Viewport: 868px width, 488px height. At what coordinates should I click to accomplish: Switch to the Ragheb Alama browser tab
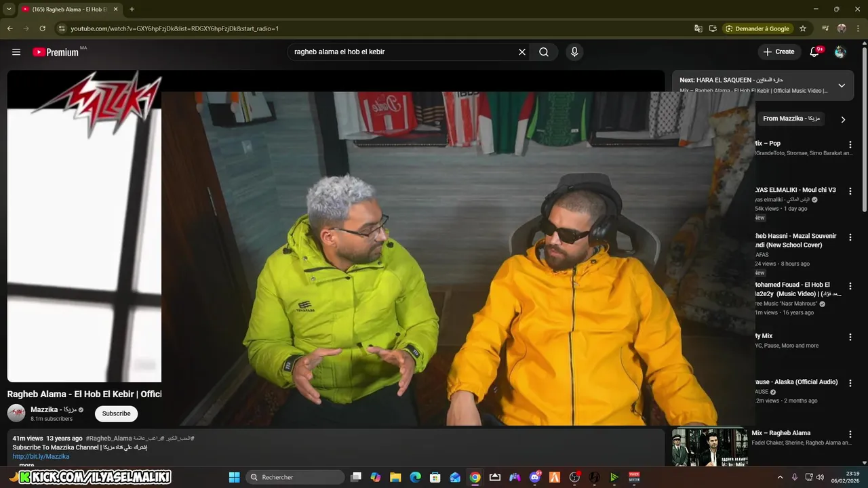pyautogui.click(x=68, y=9)
